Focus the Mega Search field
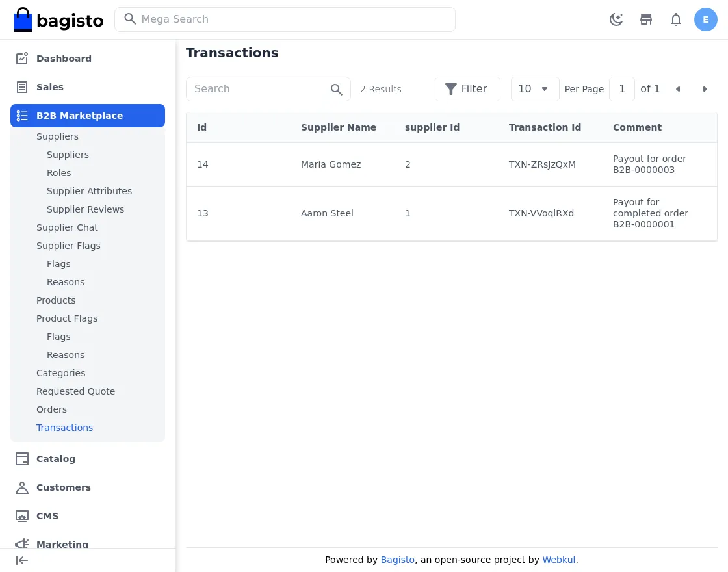Viewport: 728px width, 572px height. tap(285, 19)
